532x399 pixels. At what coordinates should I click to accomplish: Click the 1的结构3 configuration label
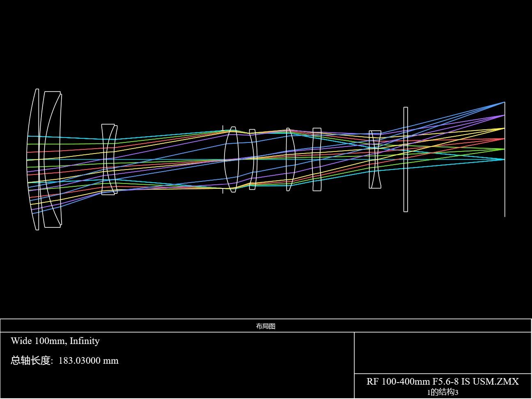coord(443,392)
